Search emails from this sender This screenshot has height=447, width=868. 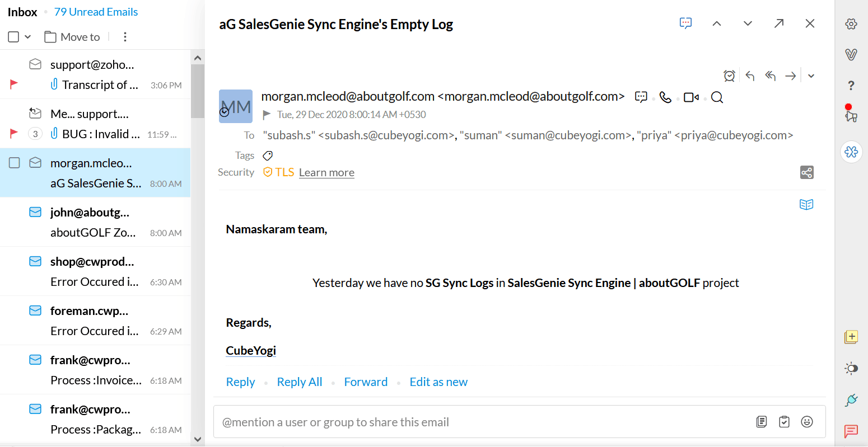coord(717,97)
